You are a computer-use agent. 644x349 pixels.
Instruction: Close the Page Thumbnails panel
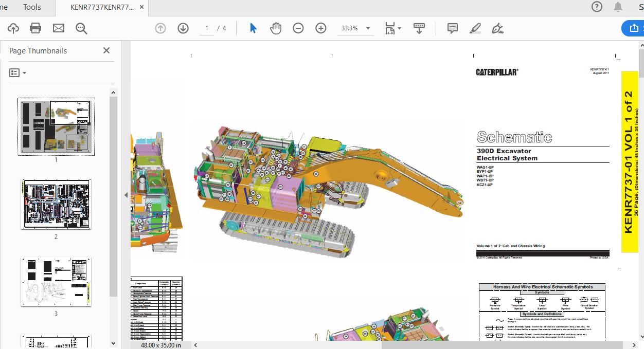[x=106, y=50]
